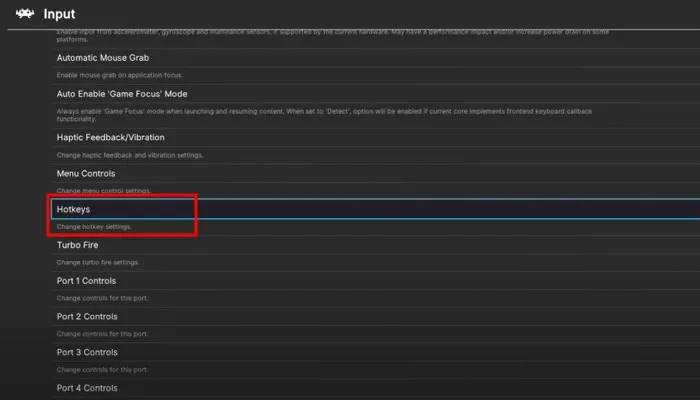Click Port 1 'Change controls for this port.' text
700x400 pixels.
102,298
